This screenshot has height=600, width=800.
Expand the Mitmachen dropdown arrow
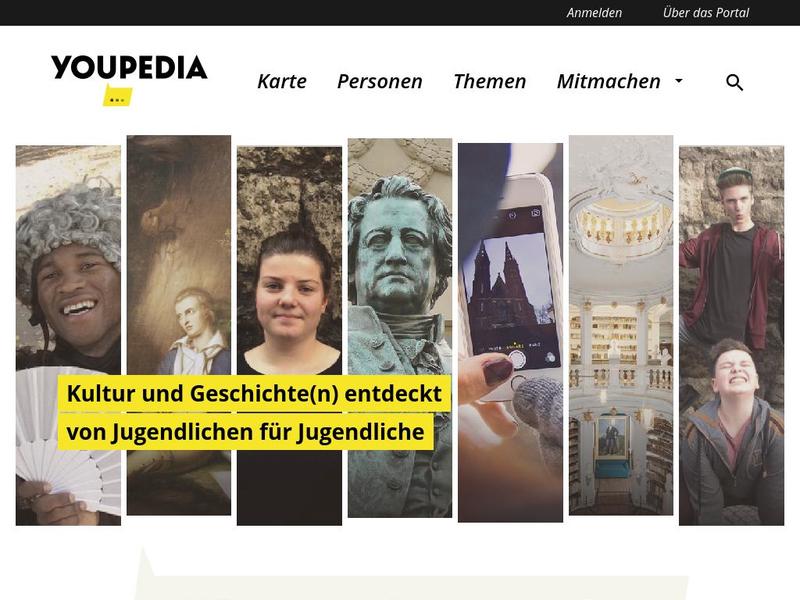[x=679, y=81]
